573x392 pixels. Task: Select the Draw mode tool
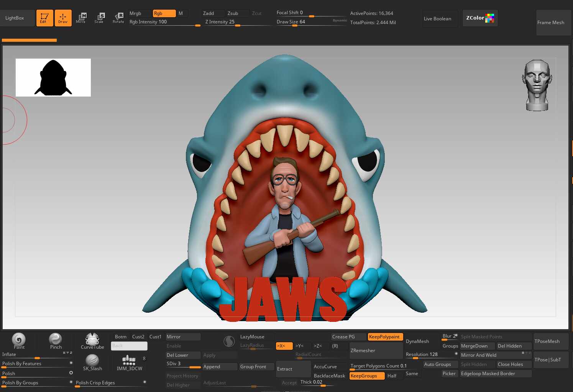click(x=63, y=18)
